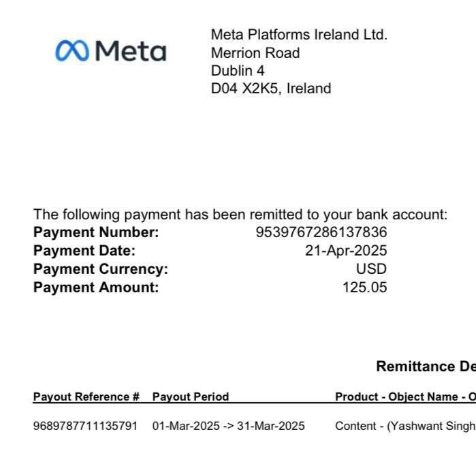Click the Payout Reference # column header

tap(86, 397)
